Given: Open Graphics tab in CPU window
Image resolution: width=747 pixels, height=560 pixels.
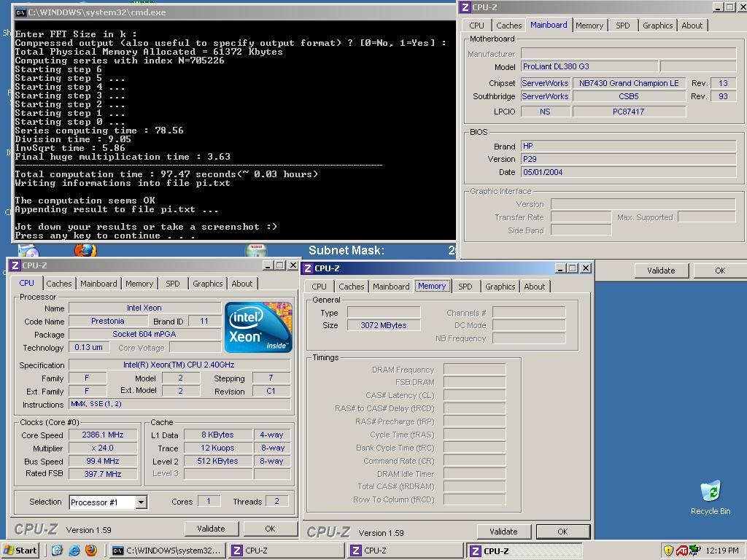Looking at the screenshot, I should click(x=207, y=284).
